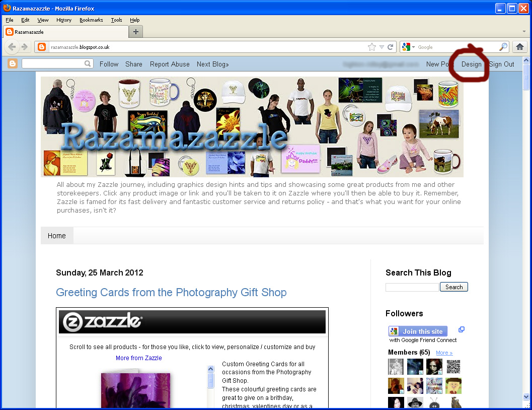The height and width of the screenshot is (410, 532).
Task: Open the Tools menu
Action: (x=116, y=20)
